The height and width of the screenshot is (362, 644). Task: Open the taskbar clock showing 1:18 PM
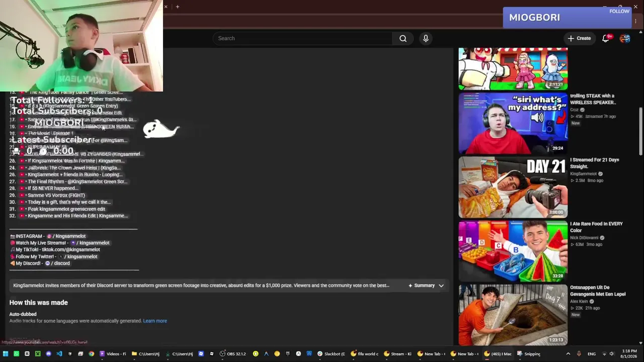tap(629, 354)
